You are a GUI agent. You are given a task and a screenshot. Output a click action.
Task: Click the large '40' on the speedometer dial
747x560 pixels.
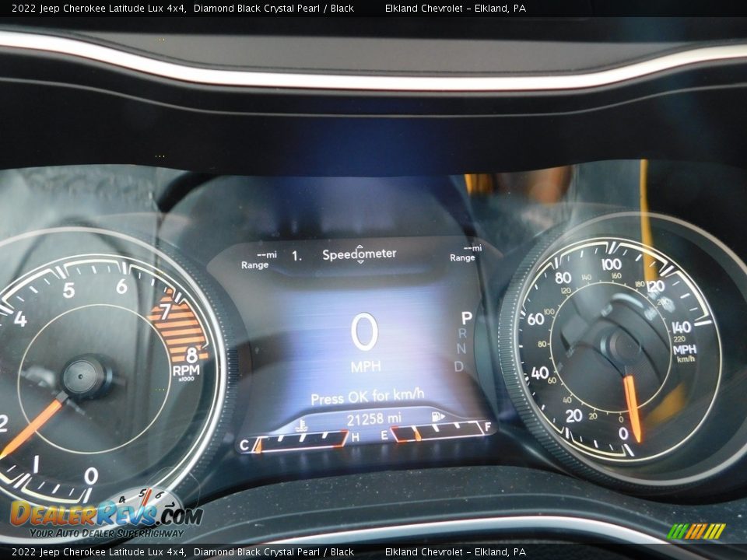[540, 373]
